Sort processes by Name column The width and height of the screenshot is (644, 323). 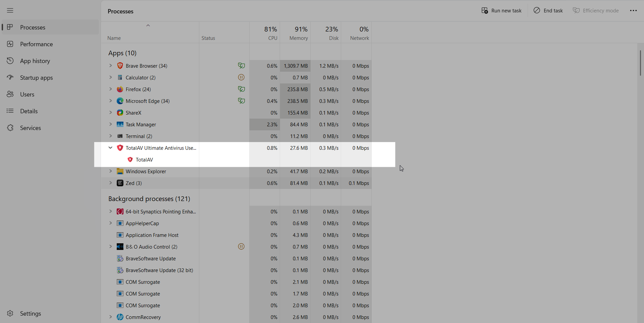point(150,33)
